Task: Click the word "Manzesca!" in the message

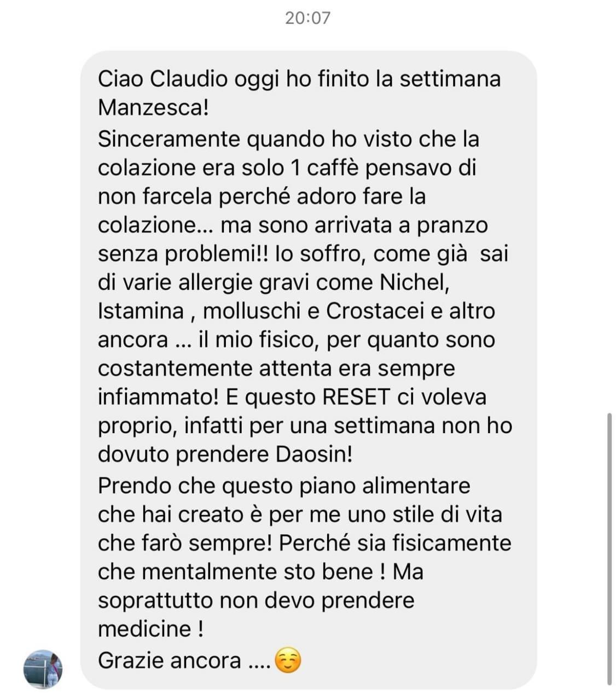Action: (153, 107)
